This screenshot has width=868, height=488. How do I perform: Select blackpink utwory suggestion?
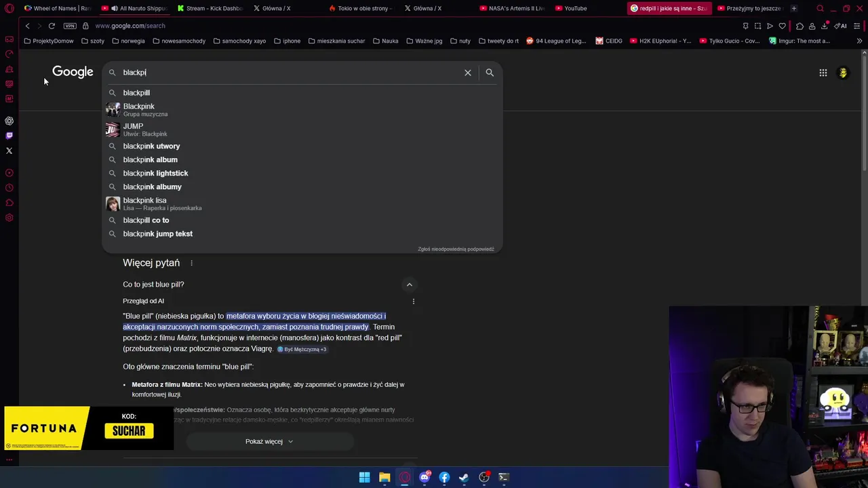(302, 146)
